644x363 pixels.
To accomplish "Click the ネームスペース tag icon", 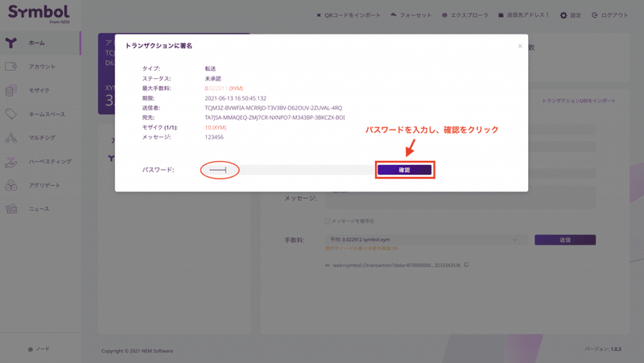I will pyautogui.click(x=11, y=113).
